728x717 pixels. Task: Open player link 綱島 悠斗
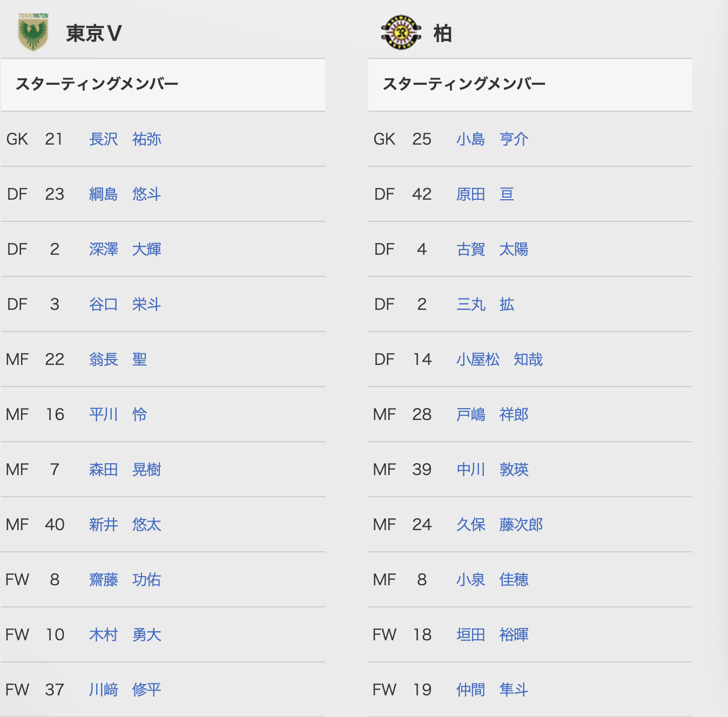pyautogui.click(x=125, y=194)
